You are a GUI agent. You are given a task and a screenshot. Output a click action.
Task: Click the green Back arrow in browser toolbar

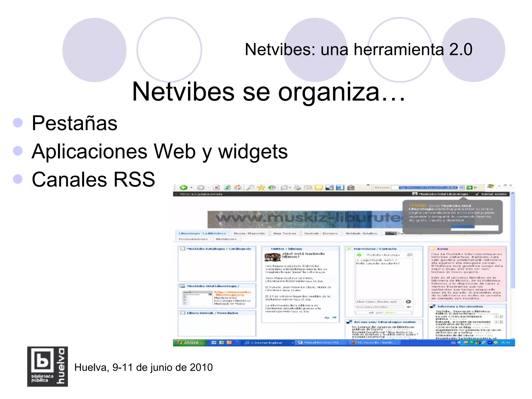click(184, 188)
